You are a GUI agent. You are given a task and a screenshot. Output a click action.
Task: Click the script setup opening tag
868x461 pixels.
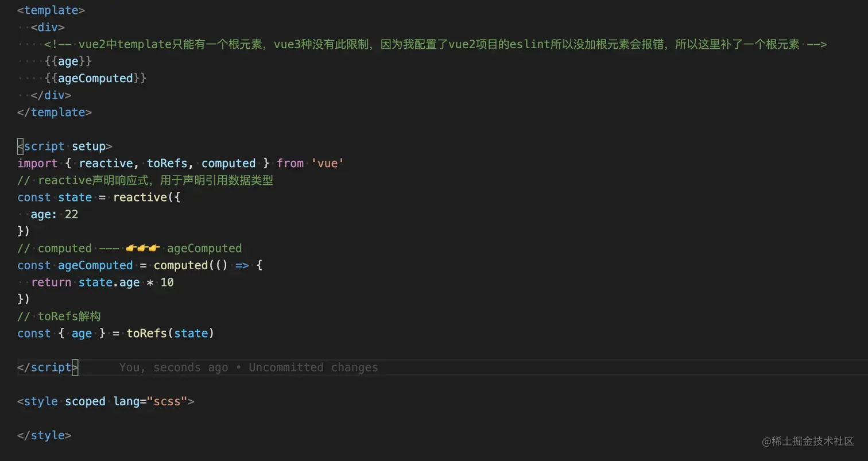(x=64, y=146)
